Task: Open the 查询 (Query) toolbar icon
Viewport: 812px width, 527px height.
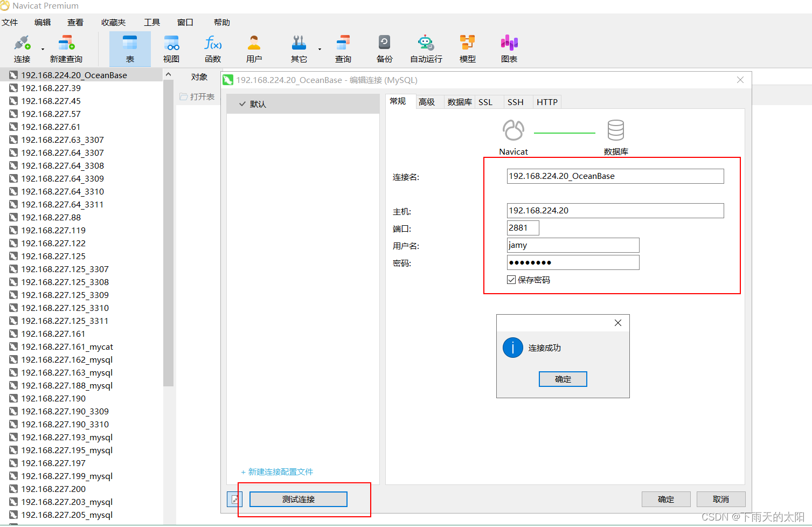Action: tap(343, 43)
